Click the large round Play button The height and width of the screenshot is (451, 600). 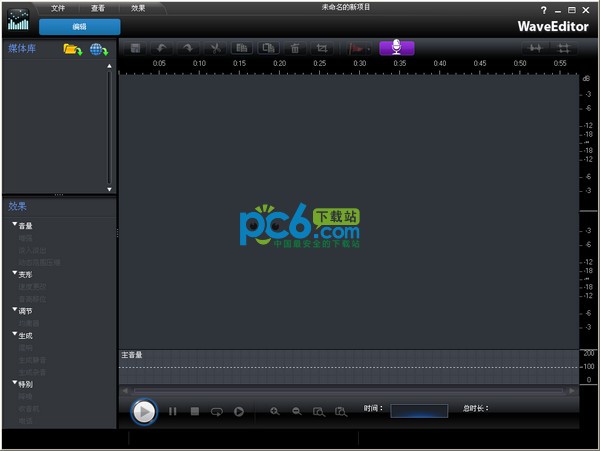point(144,412)
